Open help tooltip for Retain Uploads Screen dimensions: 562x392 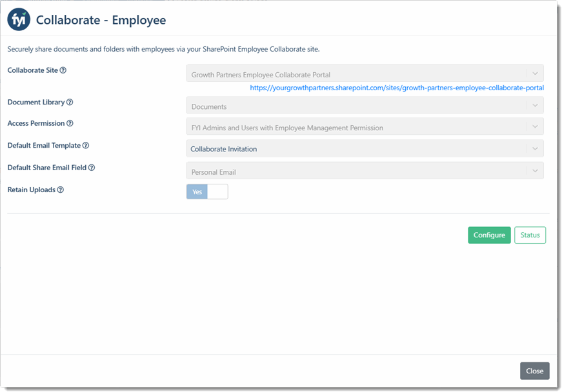click(61, 190)
